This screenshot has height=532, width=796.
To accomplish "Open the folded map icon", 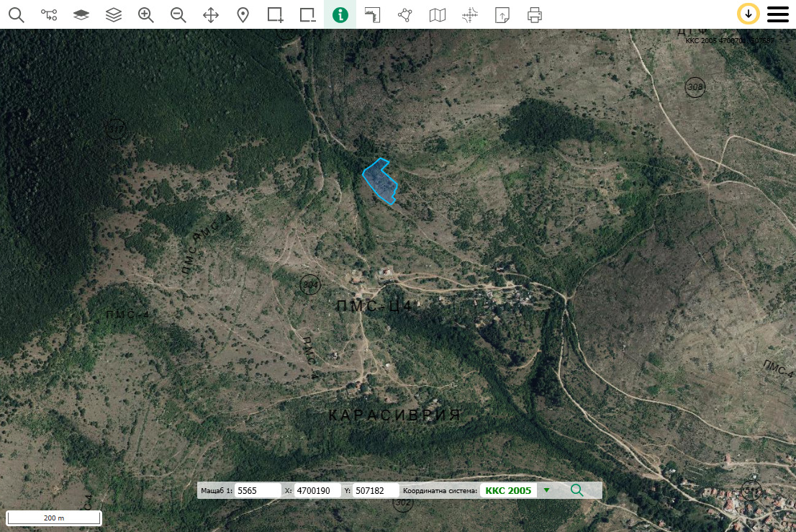I will 438,14.
